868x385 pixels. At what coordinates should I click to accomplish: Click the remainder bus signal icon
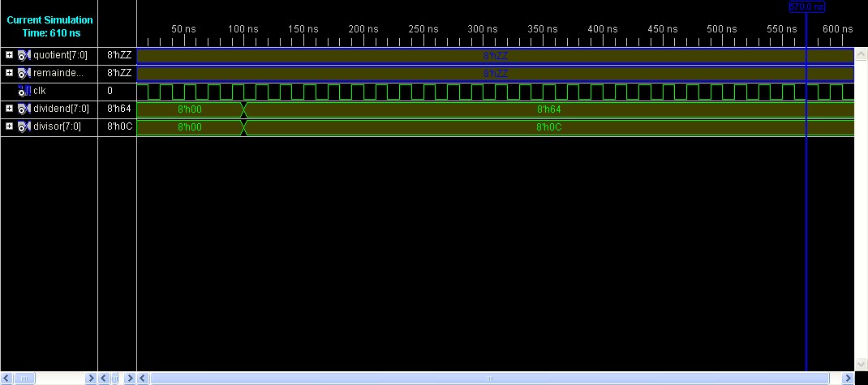point(24,73)
